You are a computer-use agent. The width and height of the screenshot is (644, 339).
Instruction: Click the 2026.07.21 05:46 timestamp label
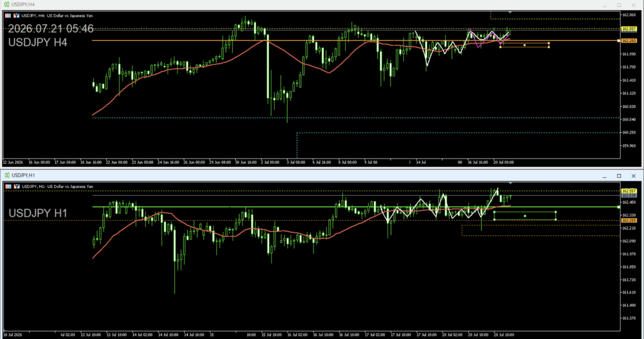click(x=51, y=29)
